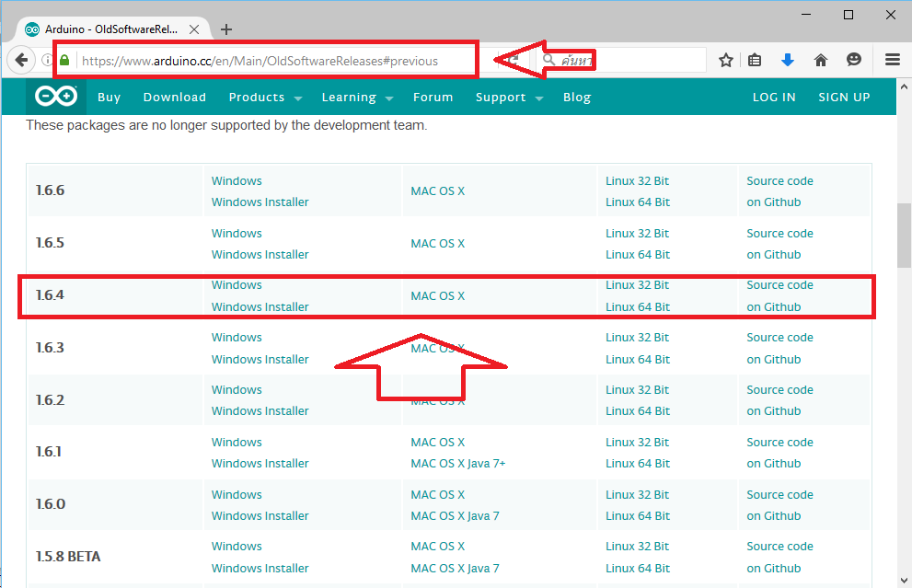Viewport: 912px width, 588px height.
Task: Download 1.6.4 Windows zip
Action: (x=237, y=285)
